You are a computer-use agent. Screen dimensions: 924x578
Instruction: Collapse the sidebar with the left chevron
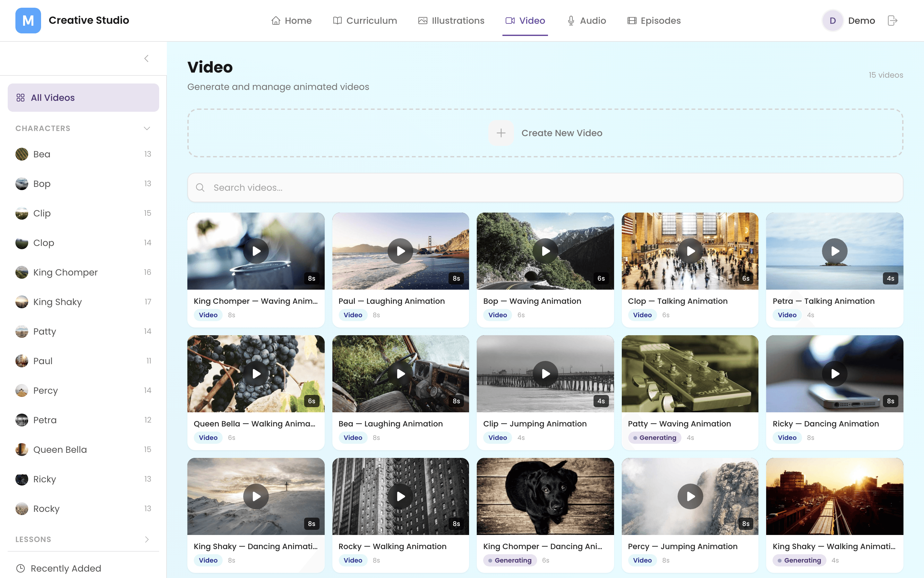point(146,58)
